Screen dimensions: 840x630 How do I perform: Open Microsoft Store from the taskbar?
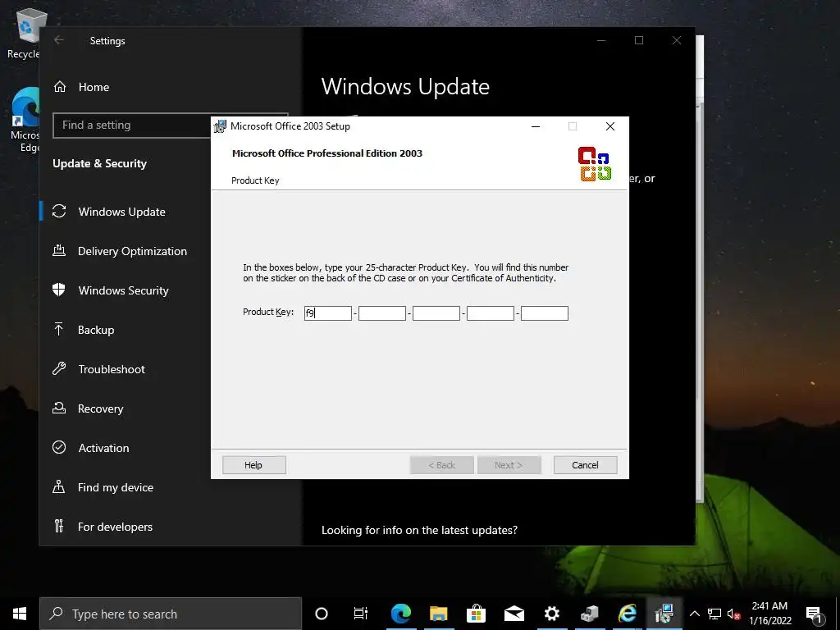(476, 614)
